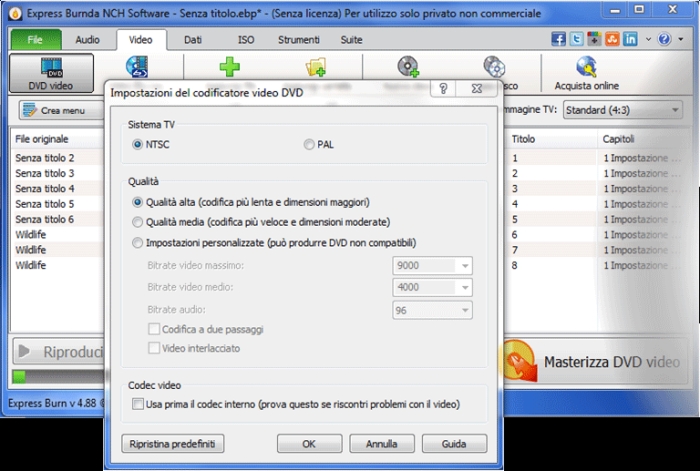Viewport: 700px width, 471px height.
Task: Click the File originale column header
Action: (x=58, y=139)
